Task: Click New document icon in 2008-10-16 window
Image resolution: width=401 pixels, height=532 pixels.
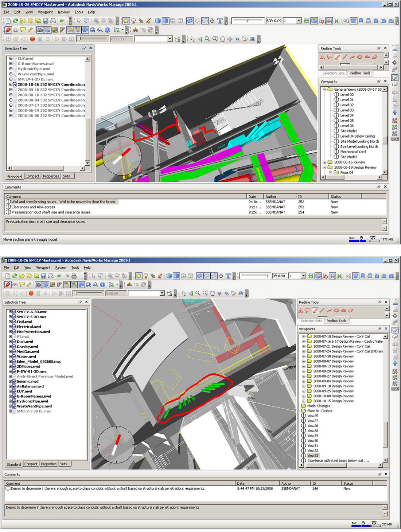Action: tap(8, 21)
